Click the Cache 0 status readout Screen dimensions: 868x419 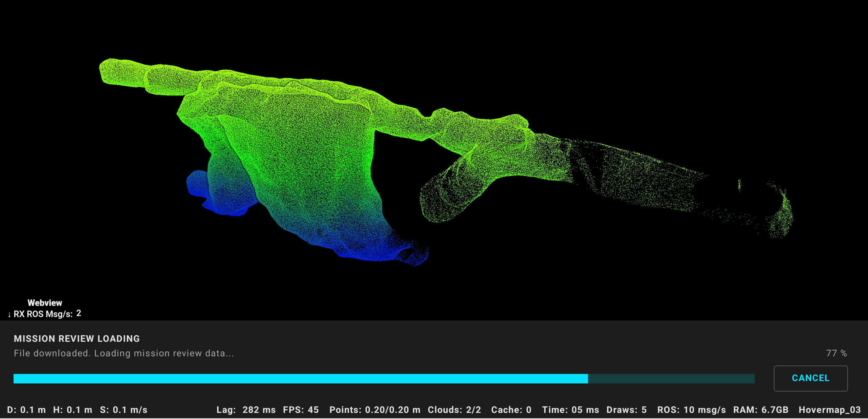[x=511, y=410]
